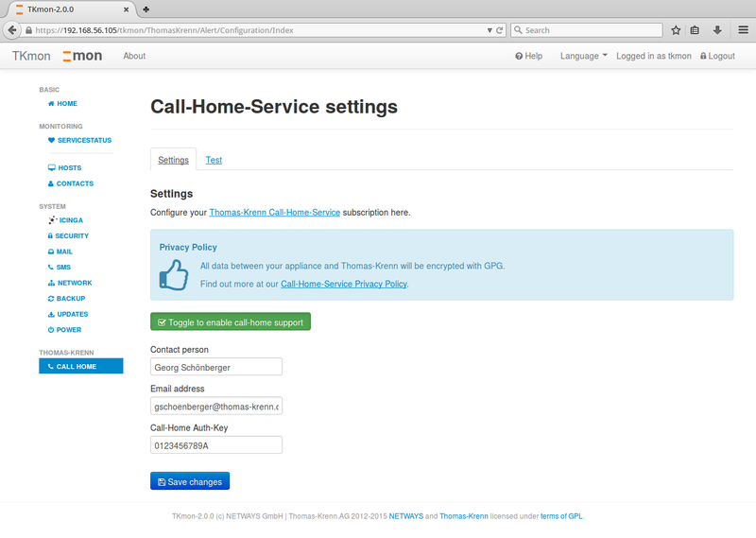
Task: Go back with the browser back arrow
Action: point(12,30)
